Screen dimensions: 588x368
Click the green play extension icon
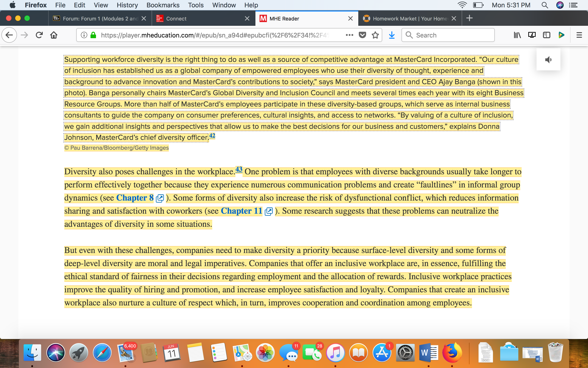click(x=561, y=35)
